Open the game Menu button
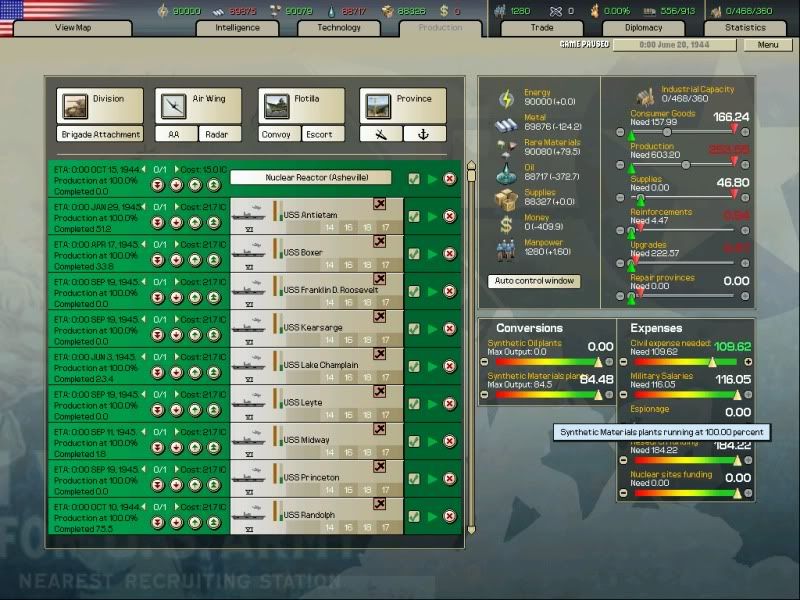Screen dimensions: 800x600 pyautogui.click(x=768, y=45)
